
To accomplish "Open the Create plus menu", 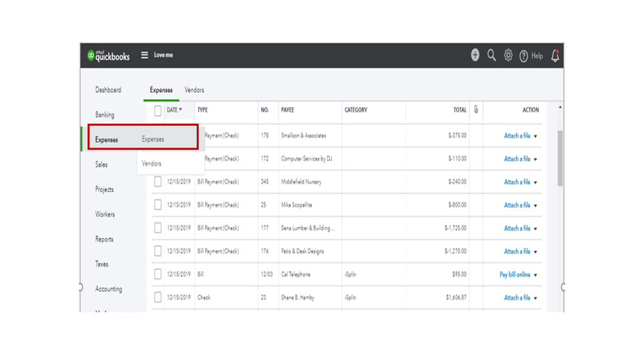I will pos(475,55).
